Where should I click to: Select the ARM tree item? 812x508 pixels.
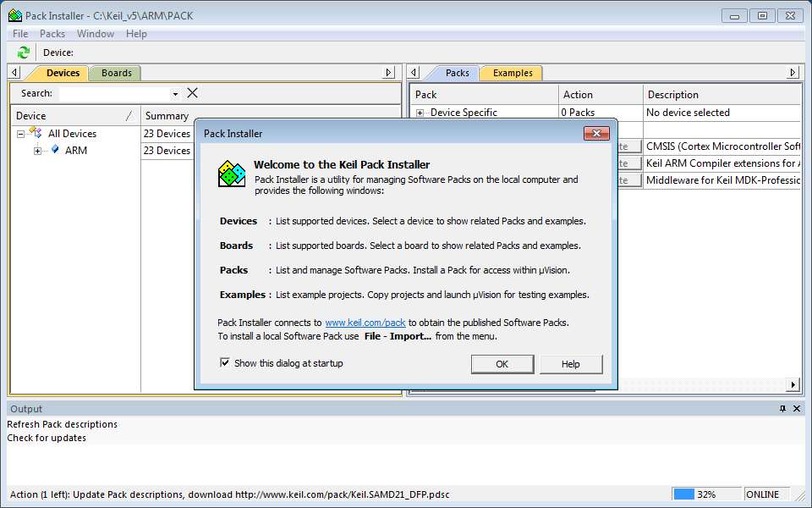[x=75, y=151]
